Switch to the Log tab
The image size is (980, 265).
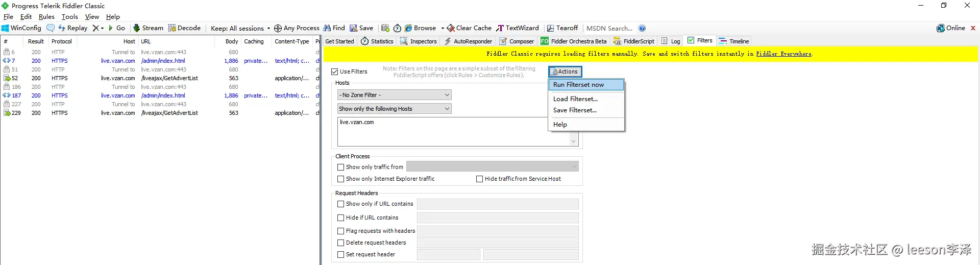tap(671, 41)
